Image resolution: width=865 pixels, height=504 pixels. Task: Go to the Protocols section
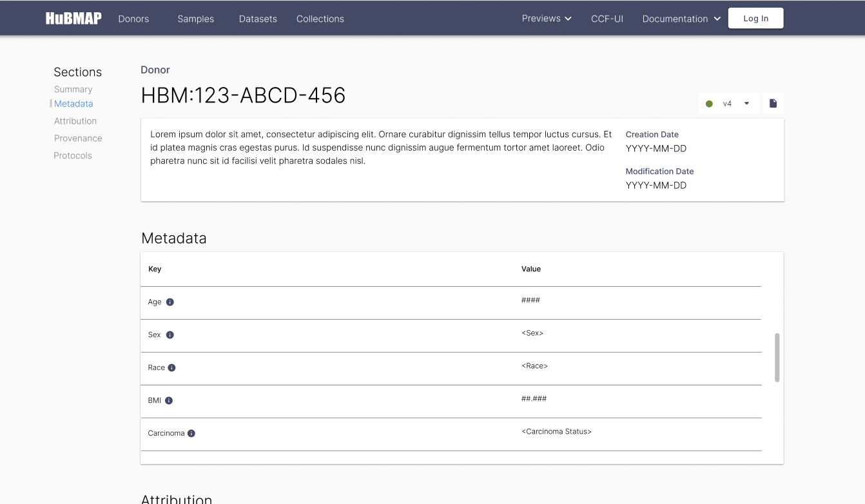pyautogui.click(x=73, y=156)
